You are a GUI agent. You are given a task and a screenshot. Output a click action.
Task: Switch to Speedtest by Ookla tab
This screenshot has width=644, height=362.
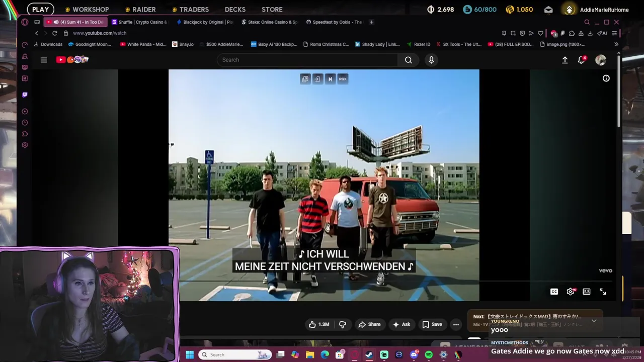pyautogui.click(x=335, y=22)
